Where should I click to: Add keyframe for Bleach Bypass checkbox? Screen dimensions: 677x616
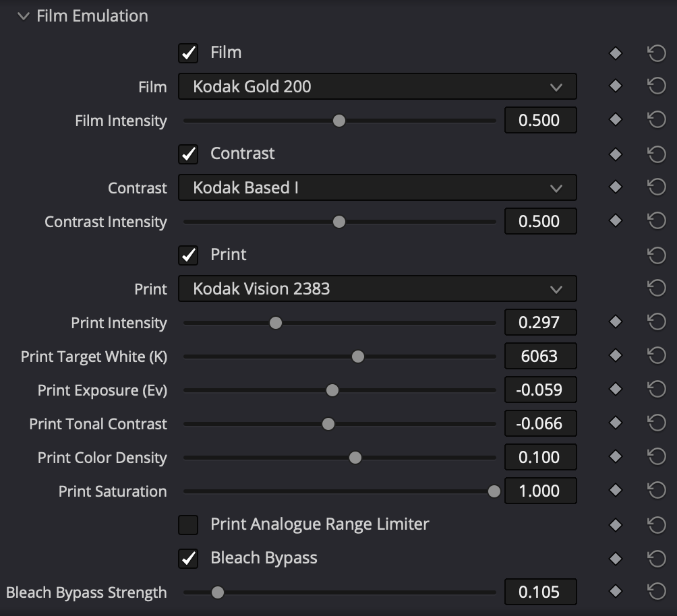click(x=615, y=559)
